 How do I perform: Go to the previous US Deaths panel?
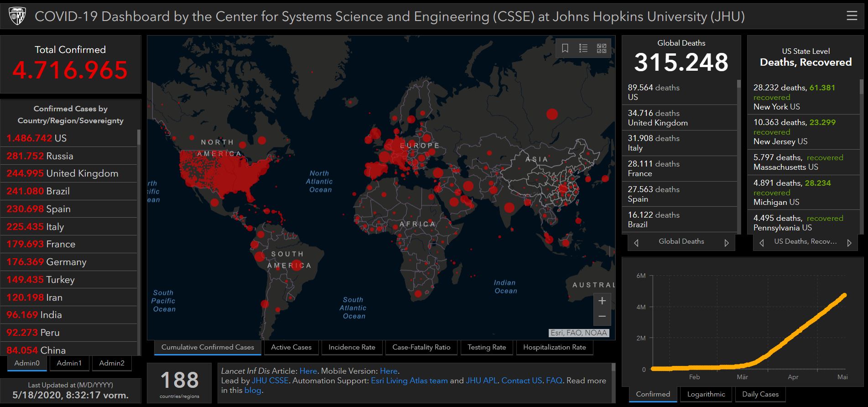click(761, 243)
